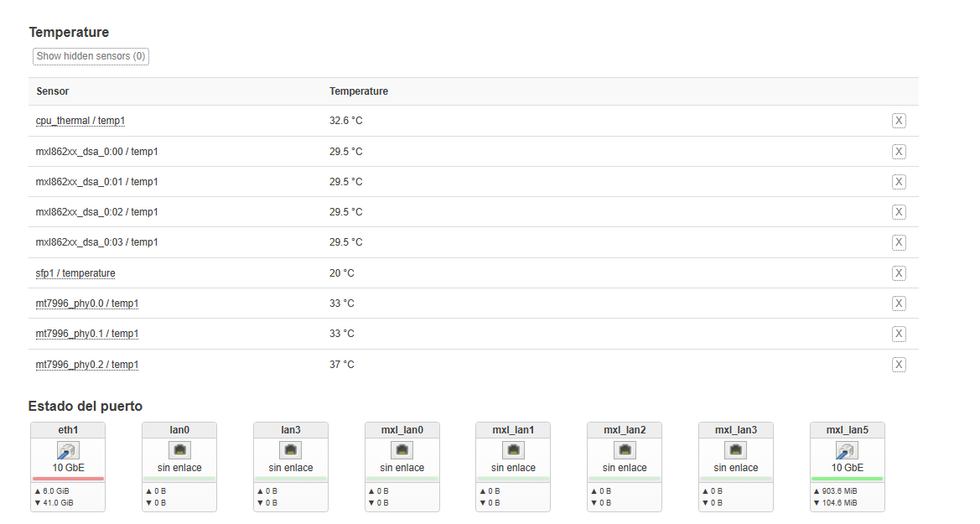Click the sfp1 / temperature sensor name
The width and height of the screenshot is (980, 524).
pyautogui.click(x=75, y=273)
